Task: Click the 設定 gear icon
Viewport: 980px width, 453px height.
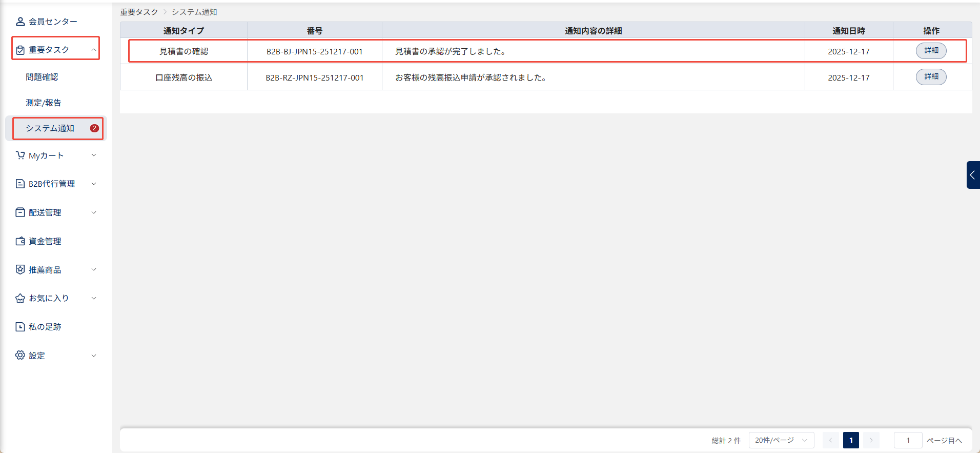Action: pyautogui.click(x=20, y=355)
